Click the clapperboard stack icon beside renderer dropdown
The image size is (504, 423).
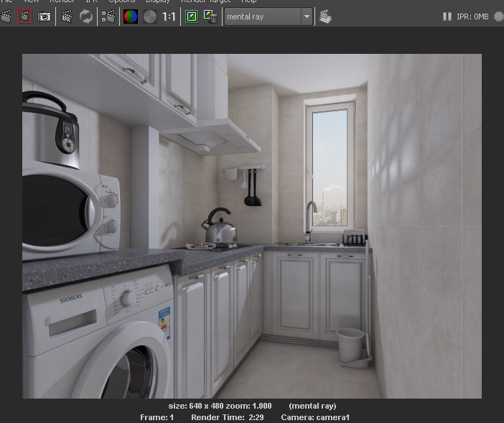326,17
